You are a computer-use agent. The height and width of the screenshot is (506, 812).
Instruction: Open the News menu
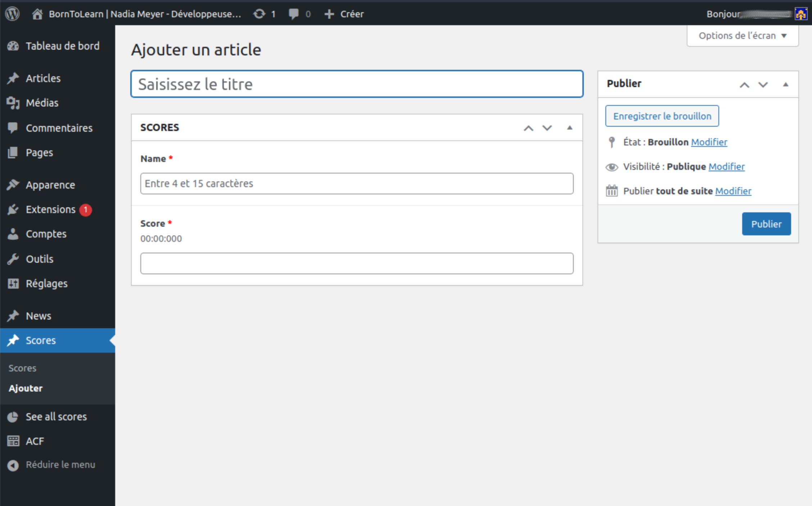(58, 316)
